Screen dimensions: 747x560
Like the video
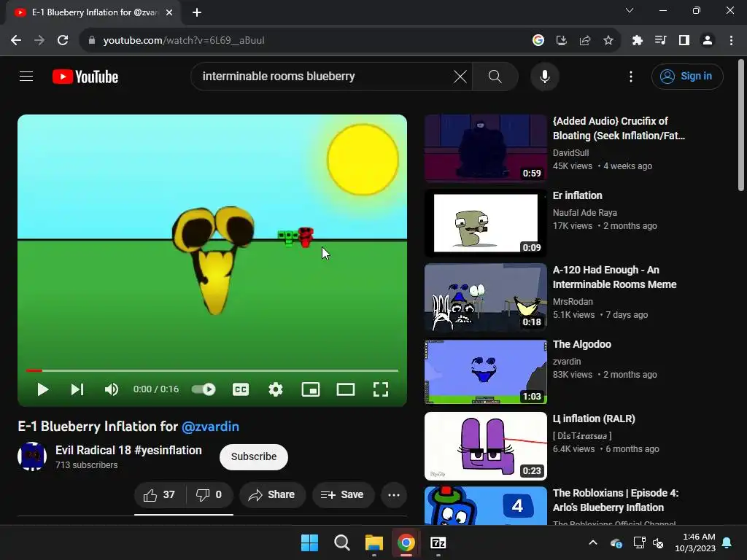(160, 495)
